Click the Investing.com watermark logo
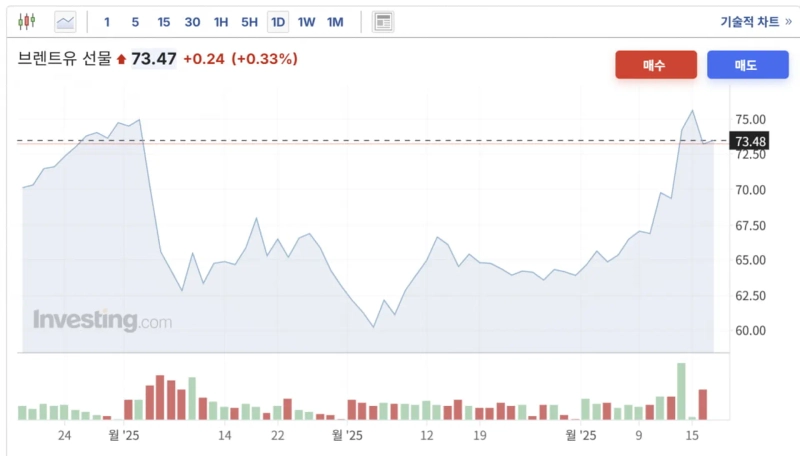 (x=102, y=320)
